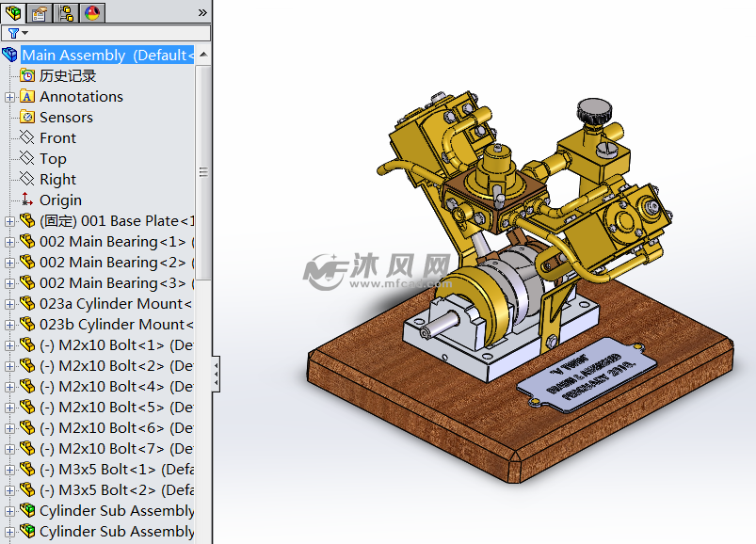Switch to the FeatureManager design tree tab
Viewport: 756px width, 544px height.
point(13,12)
